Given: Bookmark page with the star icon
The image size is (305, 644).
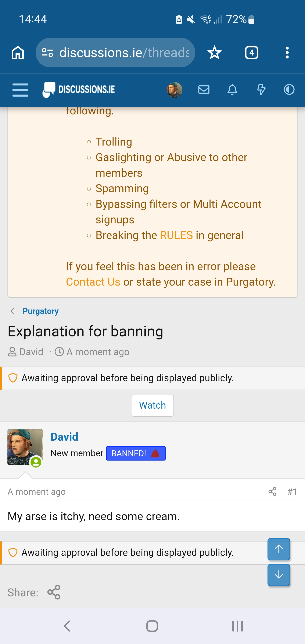Looking at the screenshot, I should (x=215, y=53).
